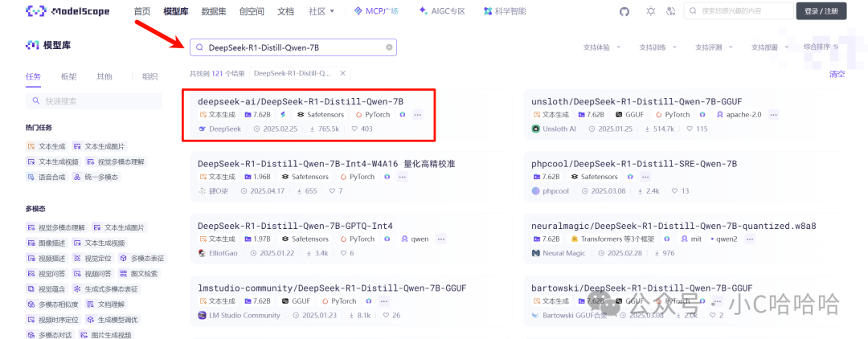Viewport: 868px width, 339px height.
Task: Select 语音合成 under 热门任务
Action: point(45,177)
